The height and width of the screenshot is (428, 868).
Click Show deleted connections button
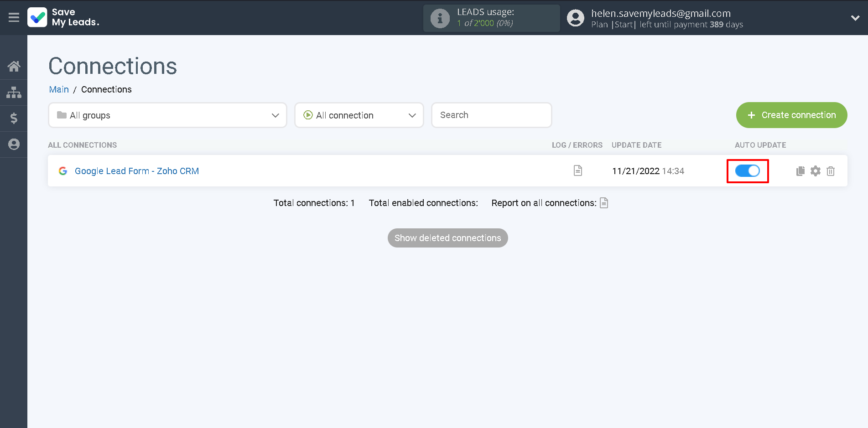[447, 238]
